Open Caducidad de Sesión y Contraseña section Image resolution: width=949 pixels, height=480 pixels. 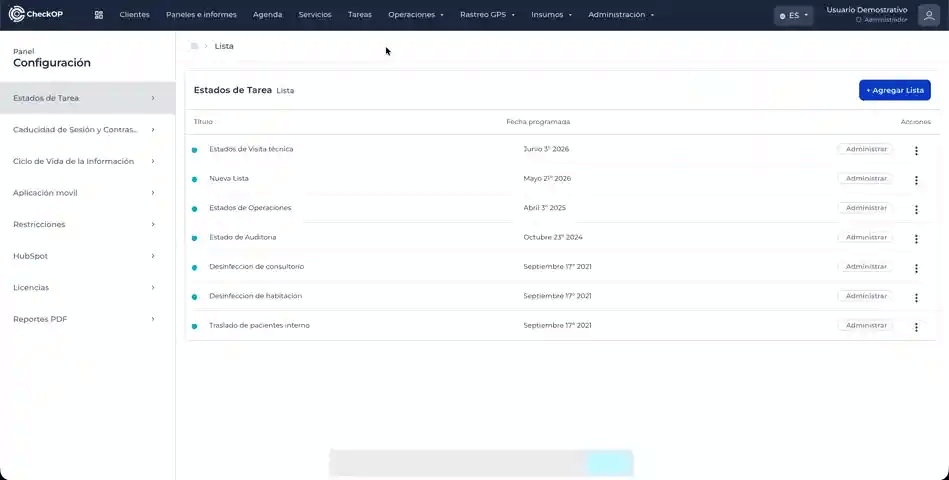pyautogui.click(x=87, y=130)
